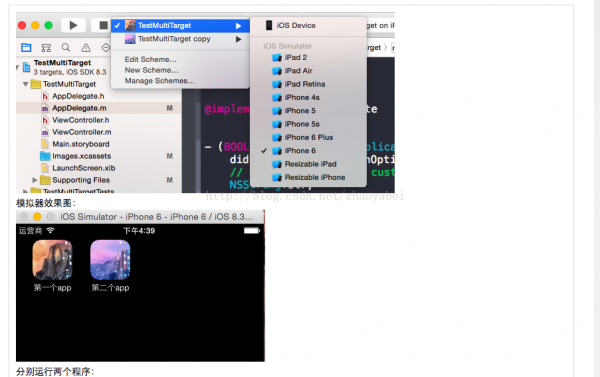Open Images.xcassets asset catalog
Viewport: 600px width, 377px height.
tap(82, 156)
